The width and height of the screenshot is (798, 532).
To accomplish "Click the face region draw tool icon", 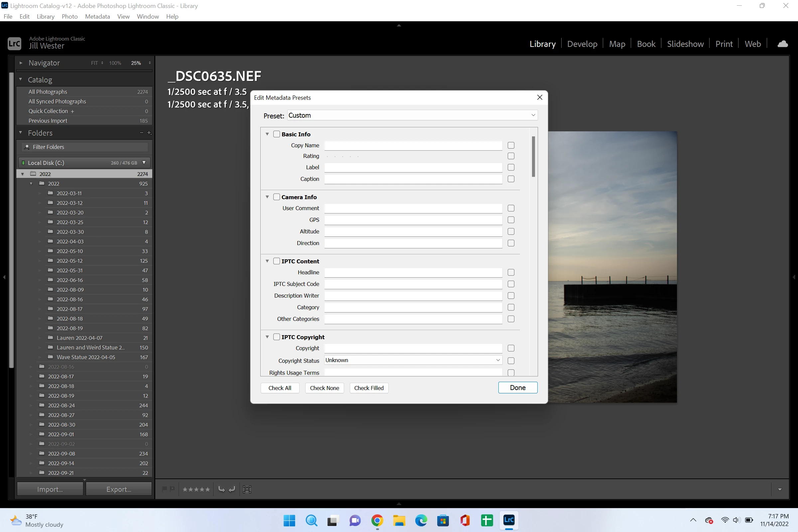I will [247, 489].
